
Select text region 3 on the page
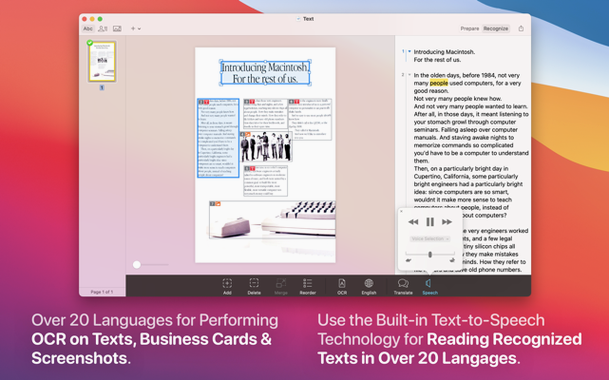click(265, 114)
